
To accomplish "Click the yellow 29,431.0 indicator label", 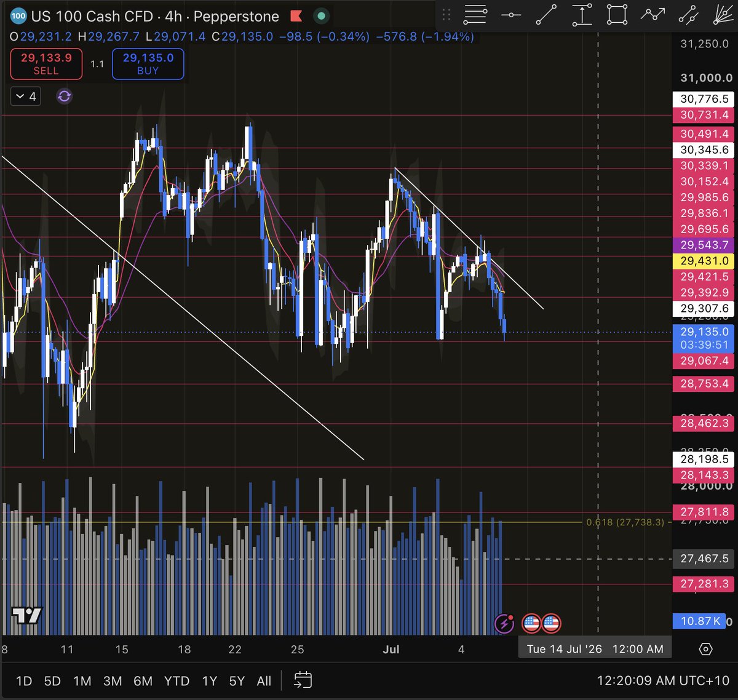I will tap(704, 261).
